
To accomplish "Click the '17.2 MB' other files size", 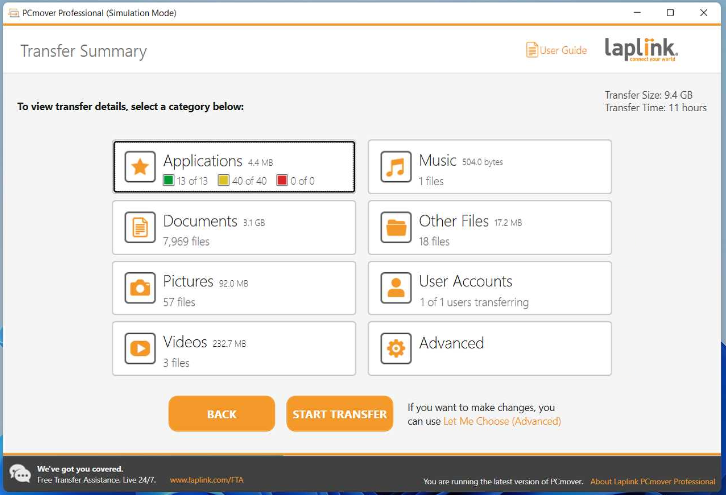I will click(x=508, y=223).
